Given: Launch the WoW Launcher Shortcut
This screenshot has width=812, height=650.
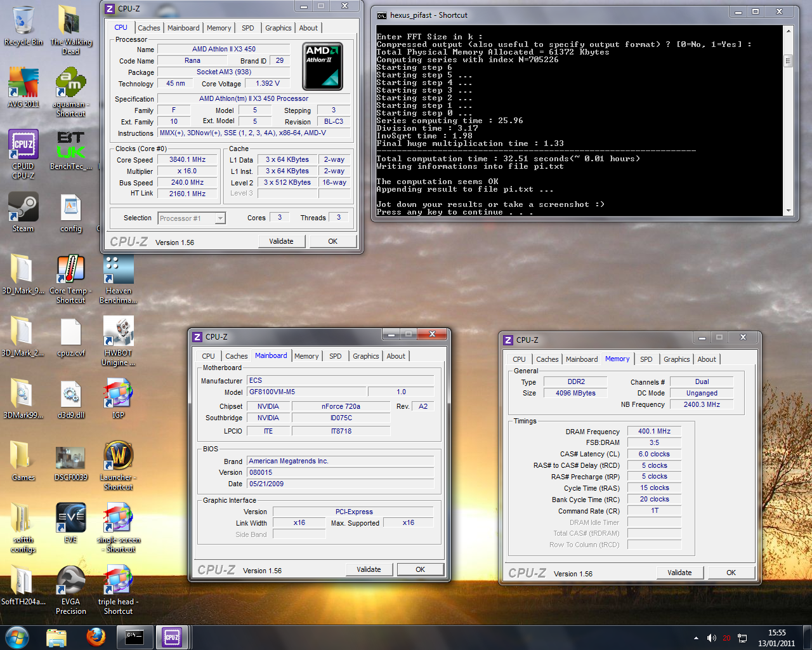Looking at the screenshot, I should tap(118, 465).
